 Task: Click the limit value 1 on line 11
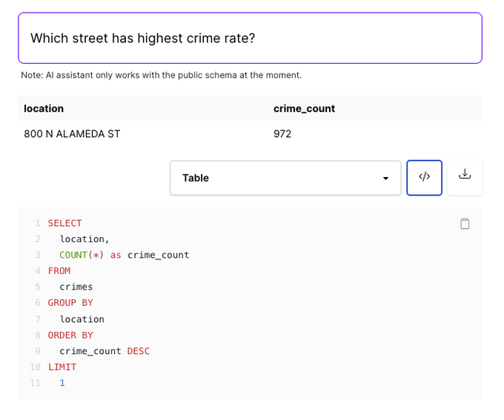[62, 383]
